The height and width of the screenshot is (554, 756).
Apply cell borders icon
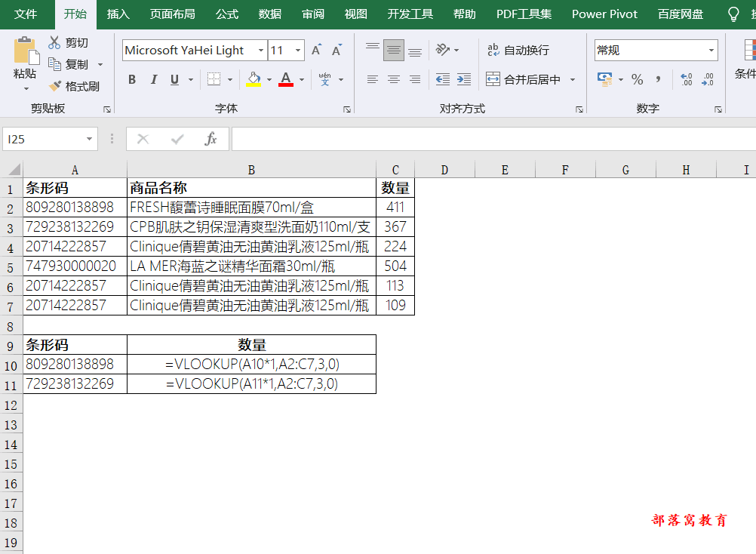(214, 79)
